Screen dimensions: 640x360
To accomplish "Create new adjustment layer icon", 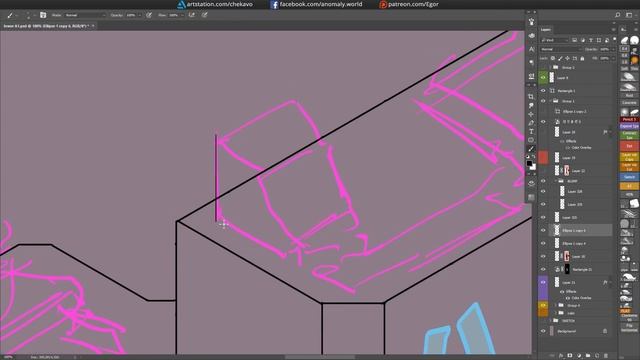I will coord(579,356).
